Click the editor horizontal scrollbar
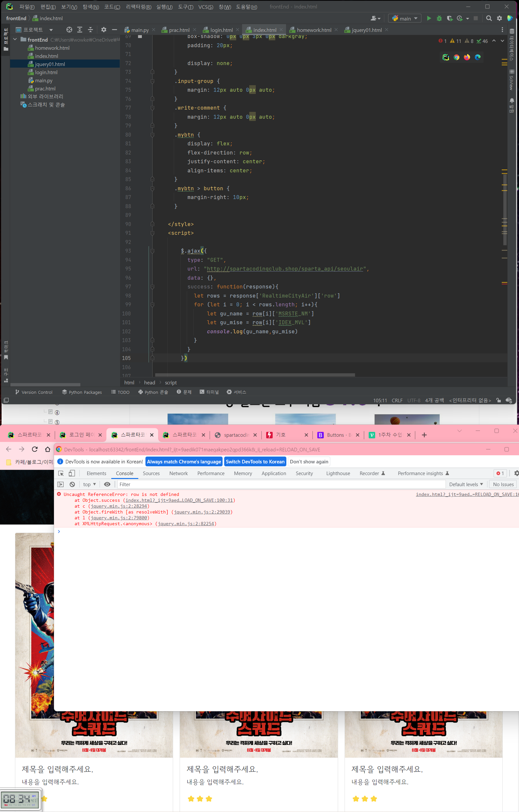Viewport: 519px width, 812px height. click(x=255, y=375)
